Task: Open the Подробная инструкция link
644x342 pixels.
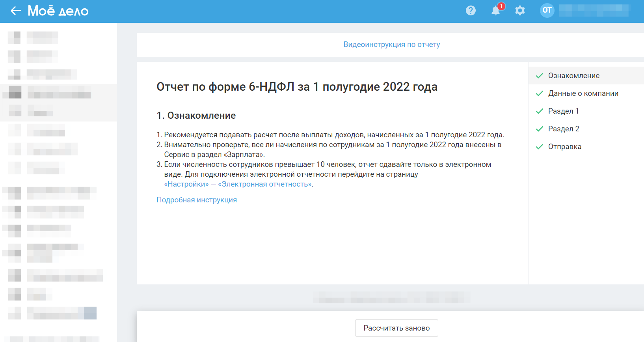Action: 197,200
